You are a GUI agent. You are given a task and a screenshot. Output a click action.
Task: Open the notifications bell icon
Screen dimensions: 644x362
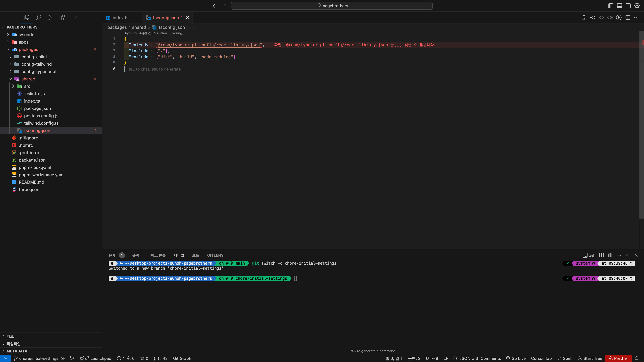click(636, 358)
